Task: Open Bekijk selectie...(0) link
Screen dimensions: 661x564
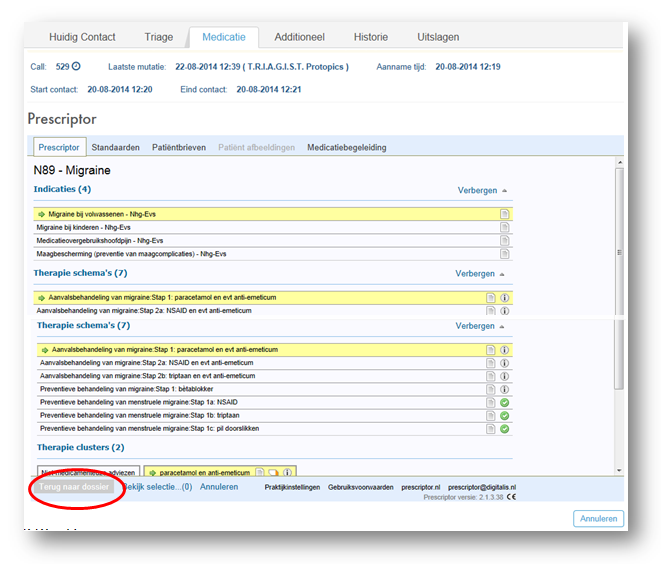Action: 158,487
